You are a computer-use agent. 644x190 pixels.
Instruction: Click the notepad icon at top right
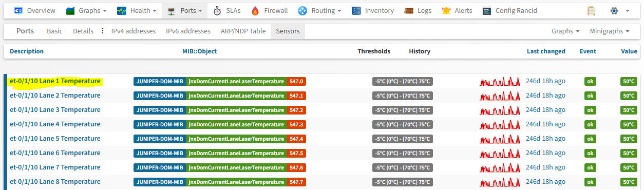click(591, 10)
